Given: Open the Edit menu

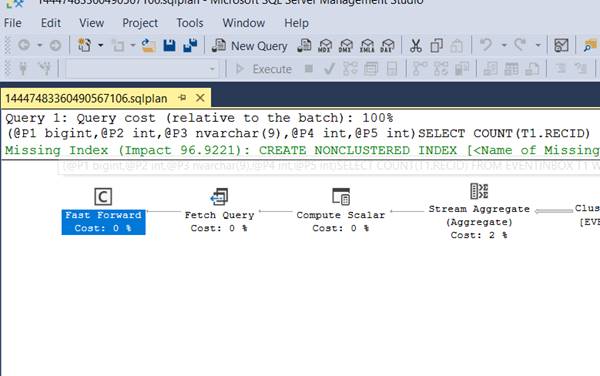Looking at the screenshot, I should point(51,23).
